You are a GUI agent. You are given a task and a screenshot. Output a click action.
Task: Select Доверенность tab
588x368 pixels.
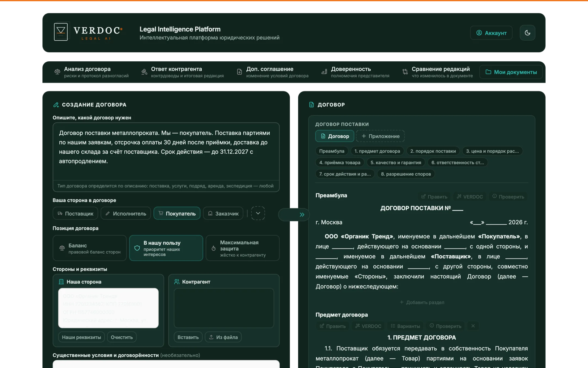click(355, 72)
